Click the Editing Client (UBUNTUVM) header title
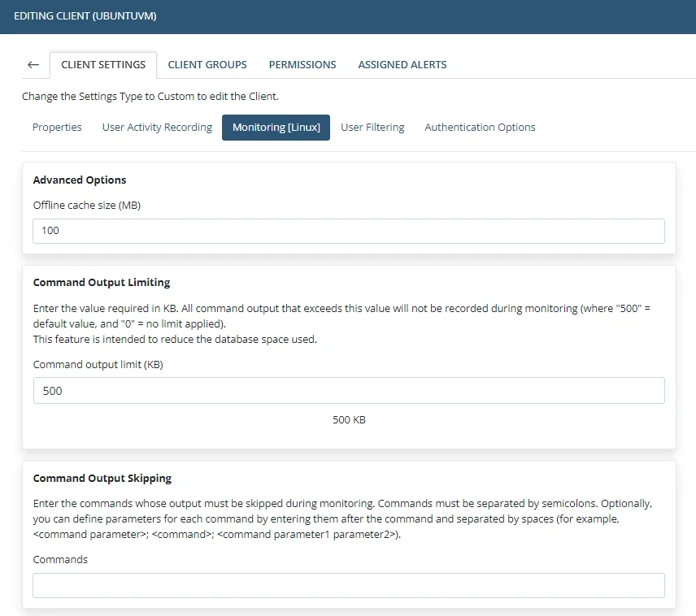The width and height of the screenshot is (696, 616). coord(85,16)
